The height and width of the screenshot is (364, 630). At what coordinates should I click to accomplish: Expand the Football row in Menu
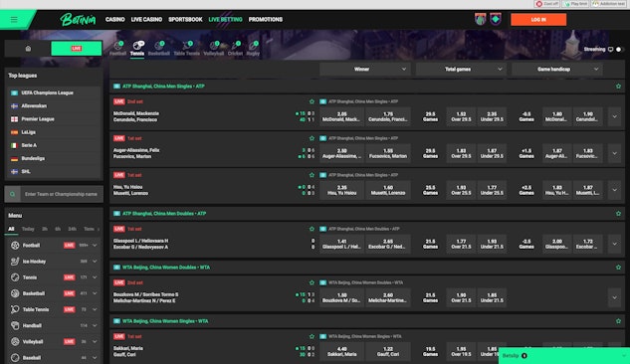tap(95, 246)
